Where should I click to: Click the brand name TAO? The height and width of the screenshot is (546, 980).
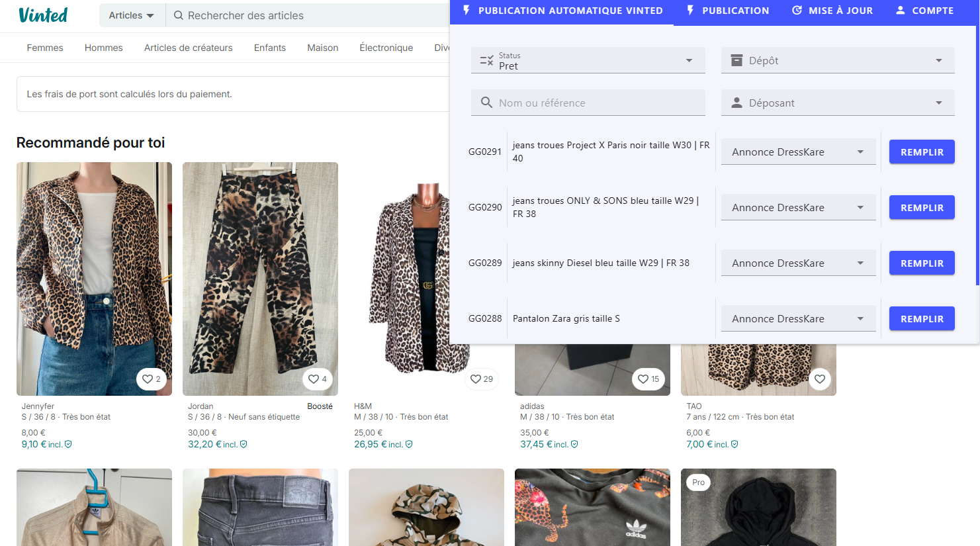click(x=693, y=406)
